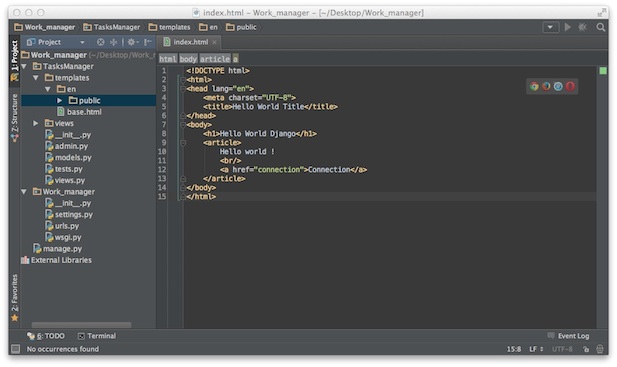
Task: Click TasksManager in navigation bar
Action: (x=112, y=27)
